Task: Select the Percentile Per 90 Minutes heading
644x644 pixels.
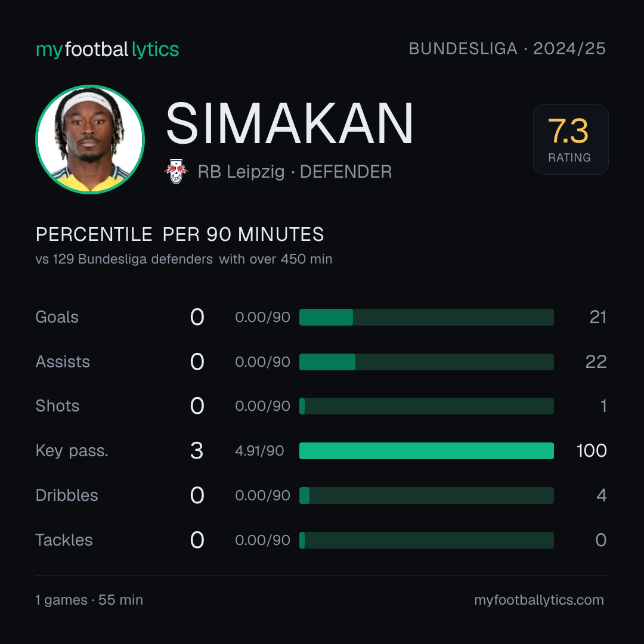Action: point(179,234)
